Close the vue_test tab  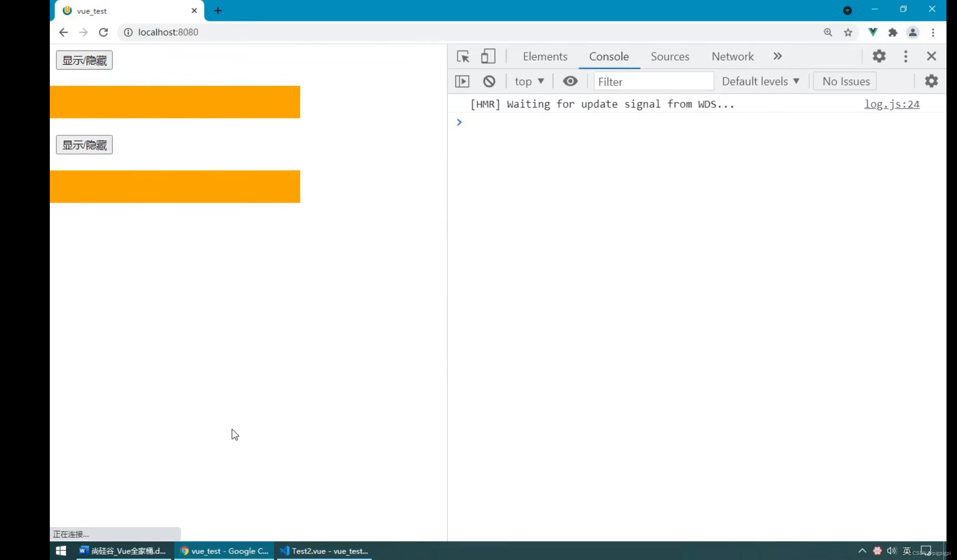[194, 10]
